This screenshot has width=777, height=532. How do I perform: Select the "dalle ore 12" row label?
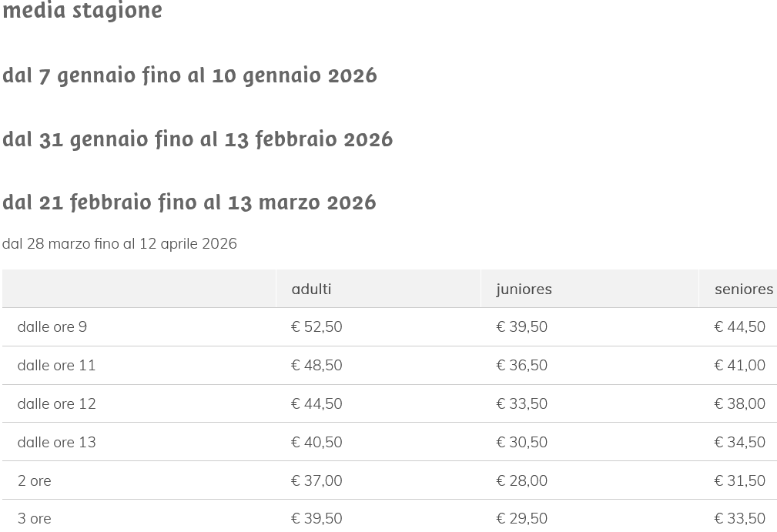tap(56, 403)
